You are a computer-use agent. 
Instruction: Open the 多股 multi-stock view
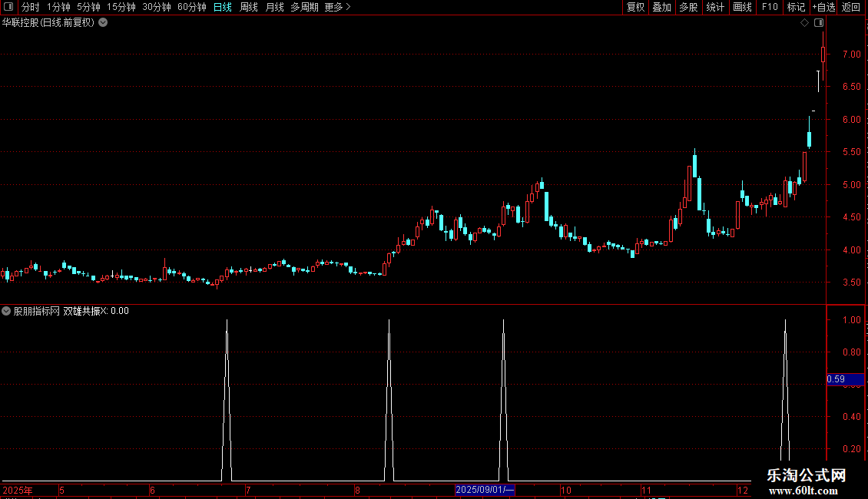point(688,7)
